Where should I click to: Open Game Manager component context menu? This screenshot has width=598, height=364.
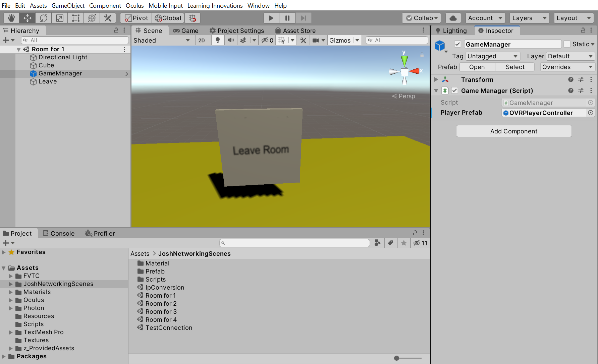pos(591,90)
